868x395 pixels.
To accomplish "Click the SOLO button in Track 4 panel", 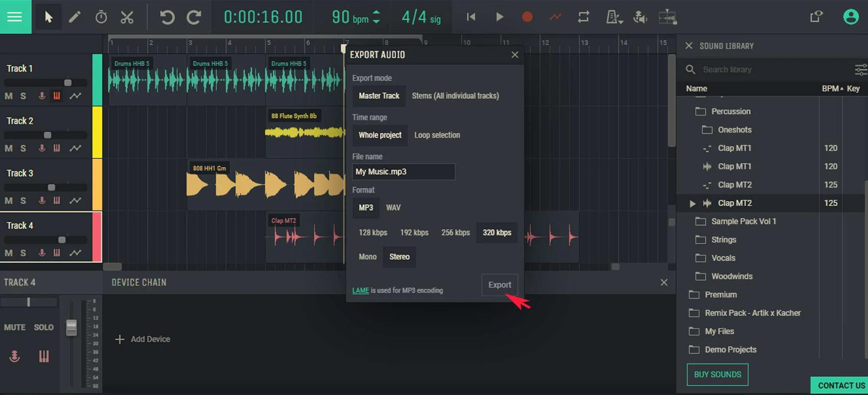I will point(44,327).
